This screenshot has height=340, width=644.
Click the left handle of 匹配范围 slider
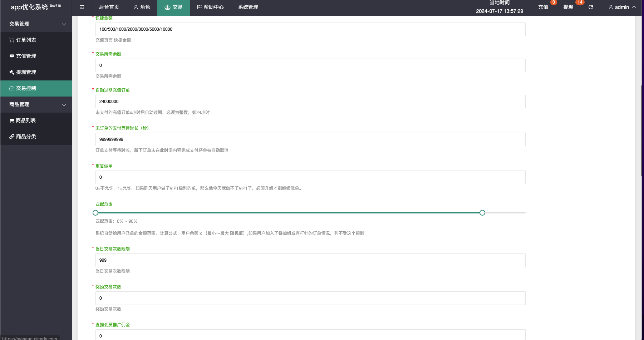pyautogui.click(x=95, y=213)
